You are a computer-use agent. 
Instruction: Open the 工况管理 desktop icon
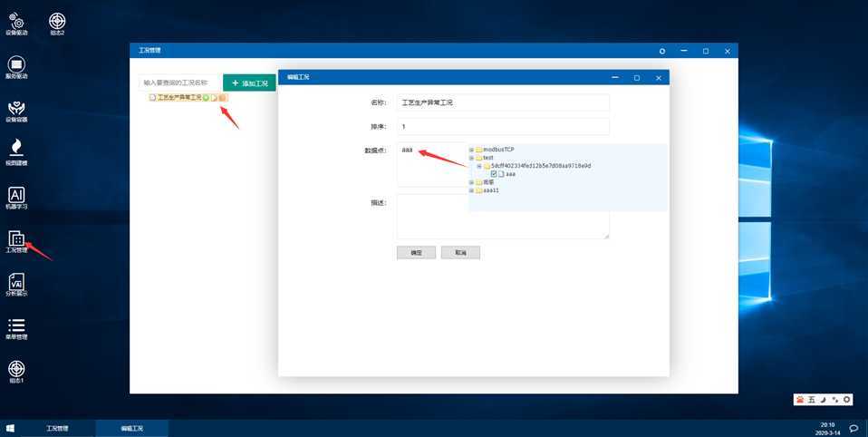[x=16, y=241]
